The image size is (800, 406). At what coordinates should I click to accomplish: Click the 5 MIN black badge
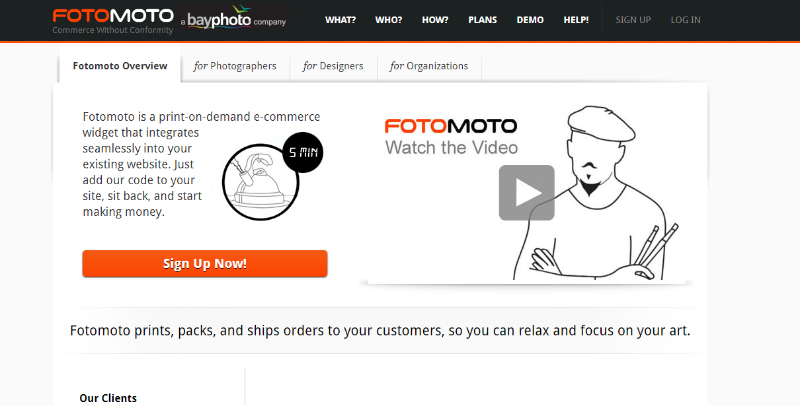(x=303, y=152)
